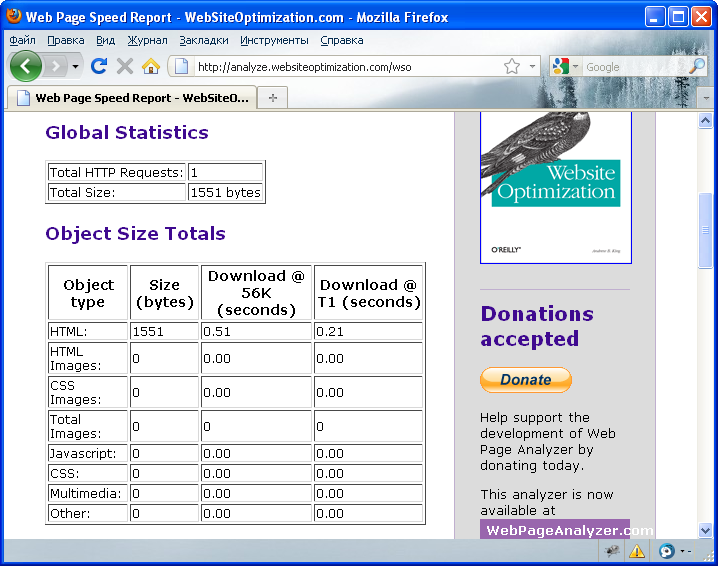Image resolution: width=718 pixels, height=566 pixels.
Task: Click the spider status bar icon
Action: click(612, 551)
